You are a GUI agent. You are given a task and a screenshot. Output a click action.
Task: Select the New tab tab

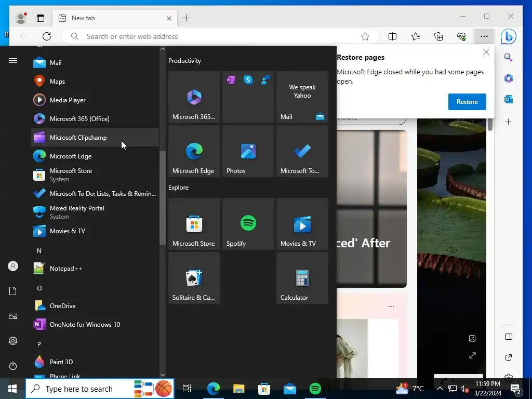pyautogui.click(x=115, y=18)
